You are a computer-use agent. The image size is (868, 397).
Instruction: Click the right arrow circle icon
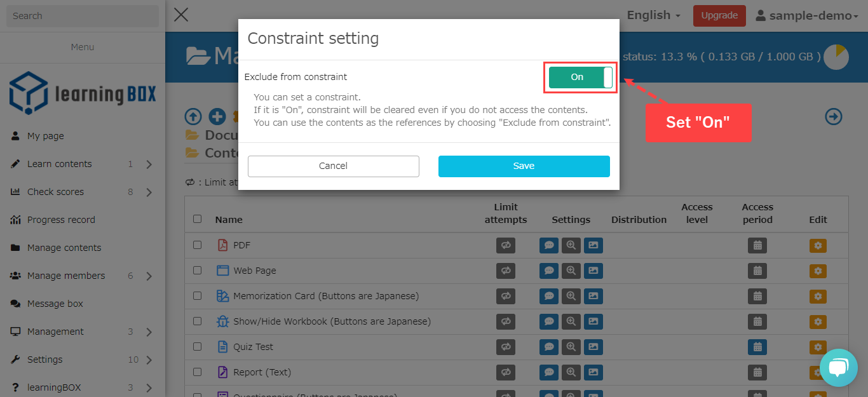point(834,116)
